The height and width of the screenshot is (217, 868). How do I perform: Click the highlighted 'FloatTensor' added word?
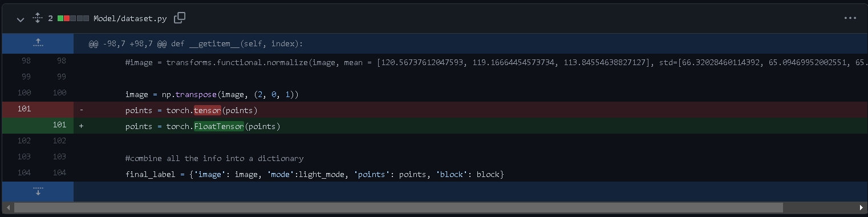pos(219,126)
